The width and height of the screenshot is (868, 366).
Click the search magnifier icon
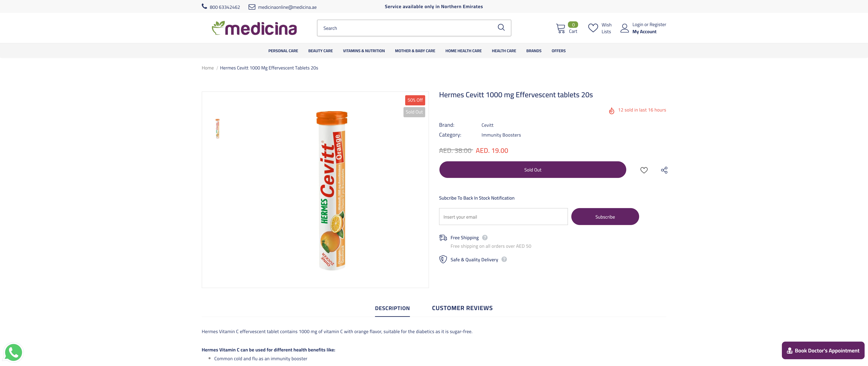[501, 28]
